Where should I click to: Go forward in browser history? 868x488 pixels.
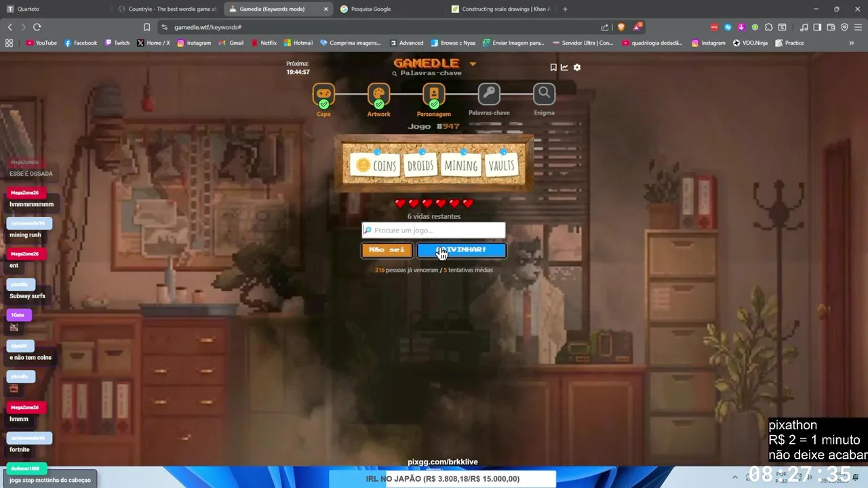point(23,27)
